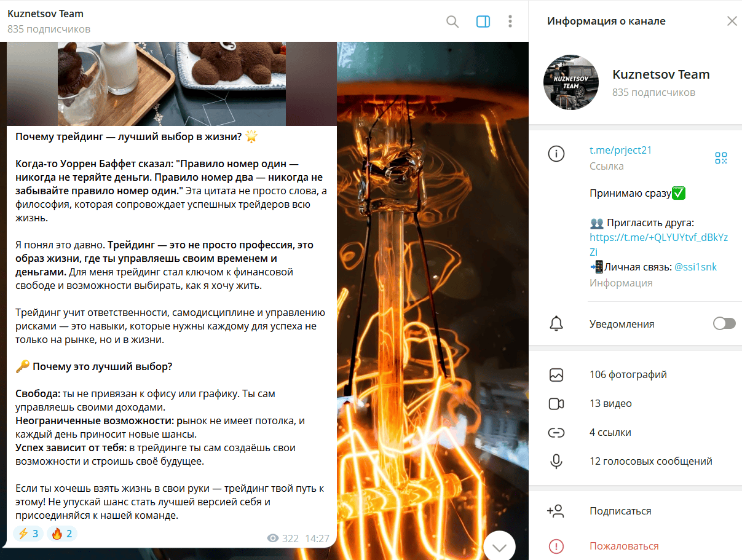Add the lightning bolt reaction
This screenshot has height=560, width=742.
[x=29, y=534]
